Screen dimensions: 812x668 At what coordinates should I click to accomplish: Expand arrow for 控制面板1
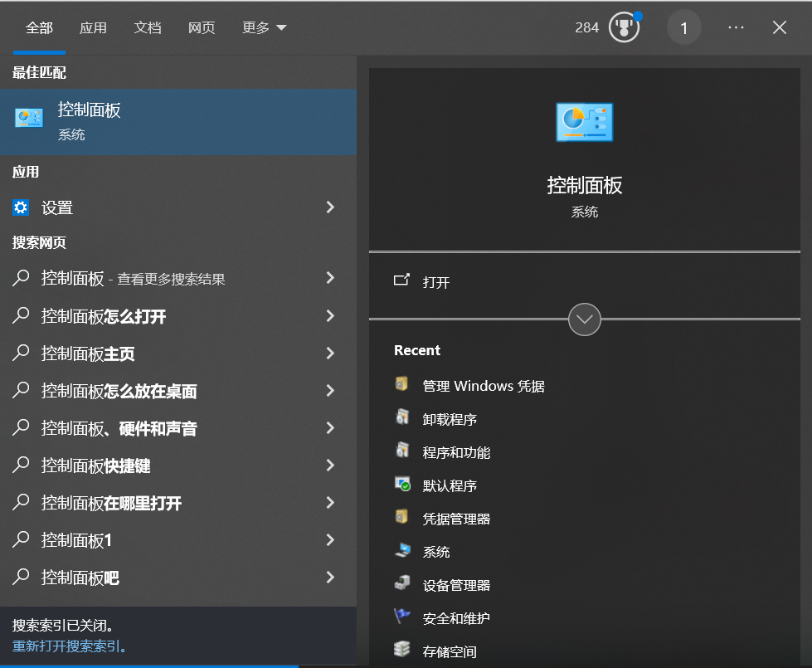pos(330,539)
